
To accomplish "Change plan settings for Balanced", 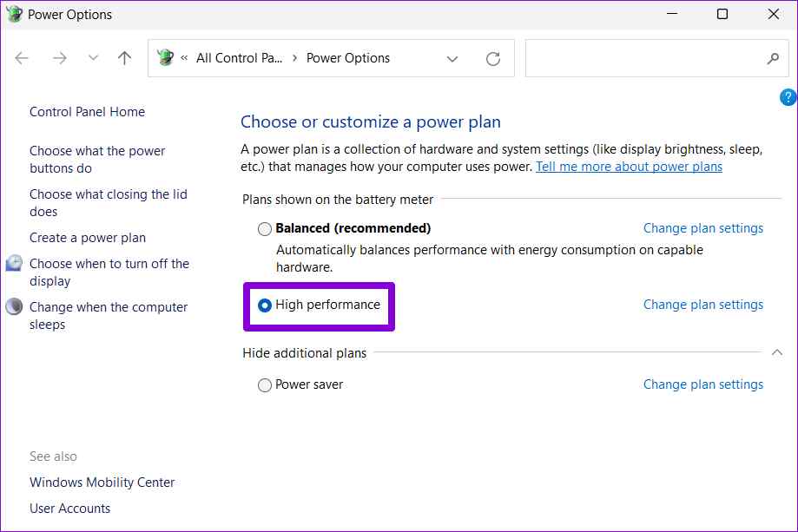I will tap(703, 228).
